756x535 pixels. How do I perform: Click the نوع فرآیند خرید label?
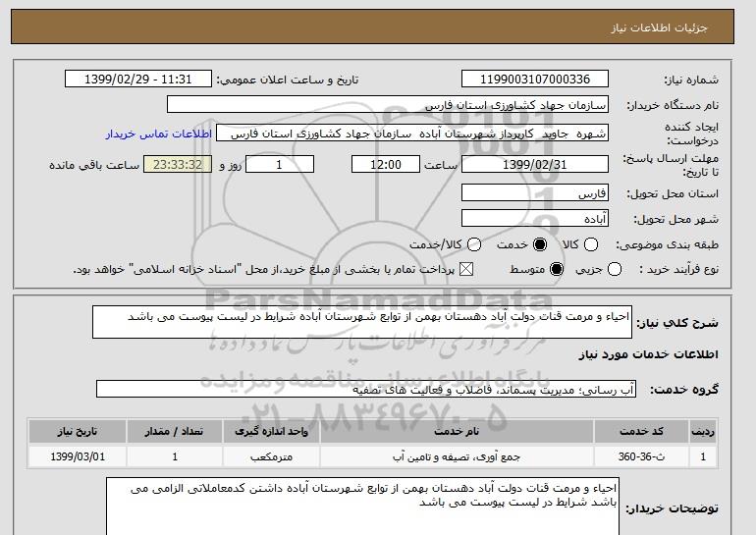(x=678, y=269)
